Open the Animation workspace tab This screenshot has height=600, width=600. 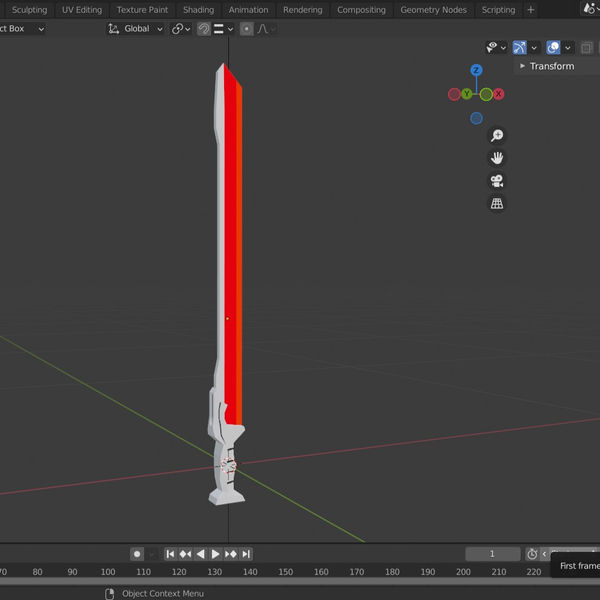(248, 10)
